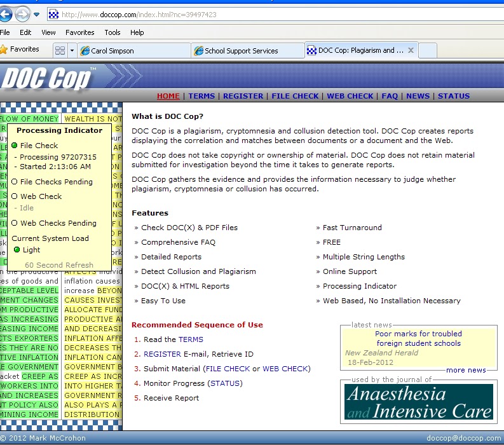Image resolution: width=504 pixels, height=445 pixels.
Task: Expand the tab list dropdown arrow
Action: [x=72, y=50]
